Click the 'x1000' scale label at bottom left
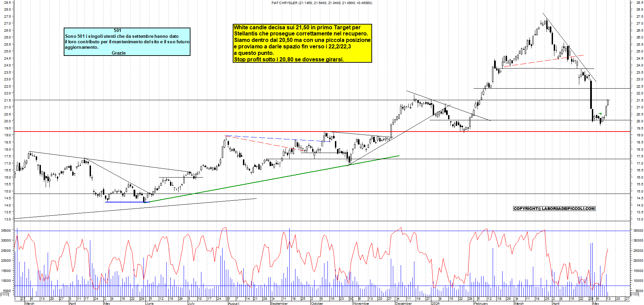This screenshot has height=305, width=644. pos(4,294)
